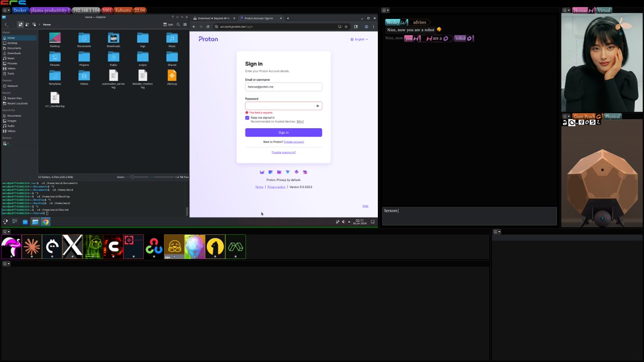
Task: Open the panel menu dropdown beside Giant Peach label
Action: point(566,116)
